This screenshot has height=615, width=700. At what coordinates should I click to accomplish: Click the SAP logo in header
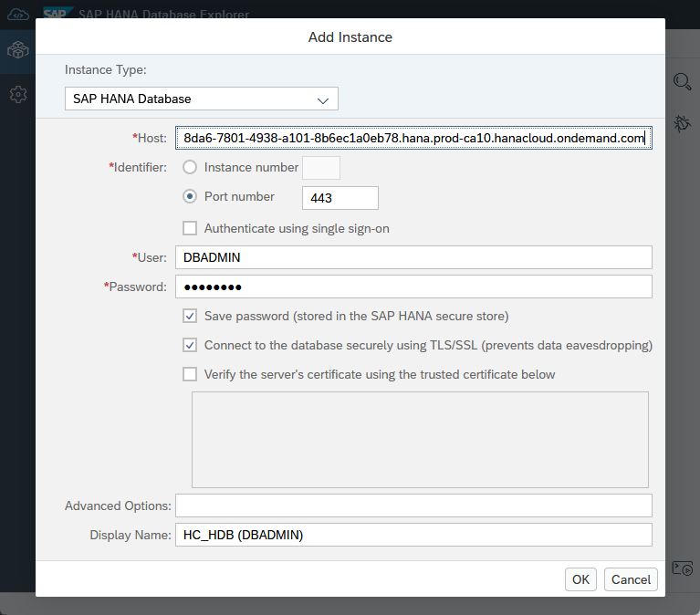(57, 14)
